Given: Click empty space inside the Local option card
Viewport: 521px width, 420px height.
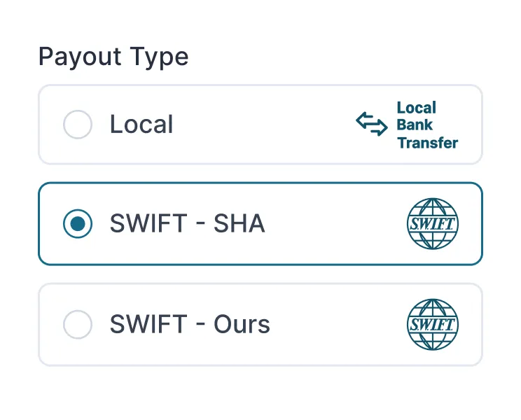Looking at the screenshot, I should (x=266, y=125).
